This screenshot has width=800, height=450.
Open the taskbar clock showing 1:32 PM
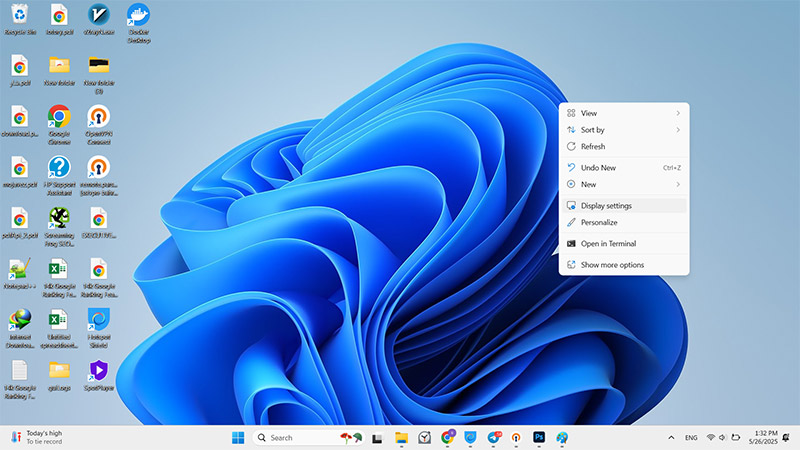[763, 437]
